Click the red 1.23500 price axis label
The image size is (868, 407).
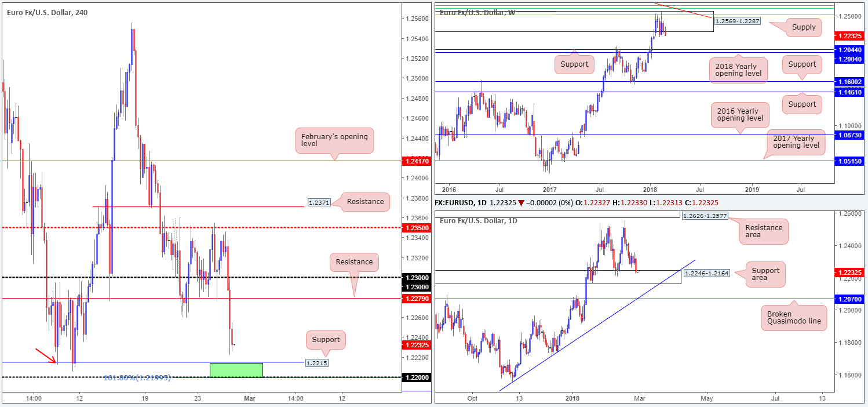point(415,228)
